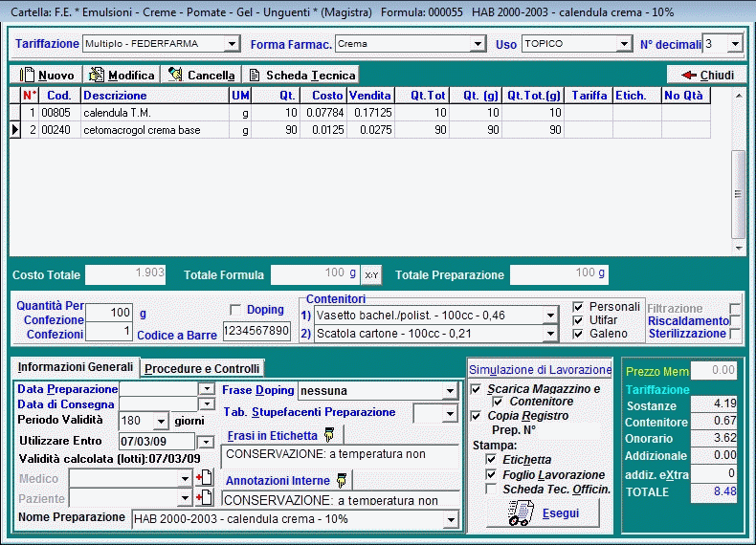The width and height of the screenshot is (756, 545).
Task: Switch to Procedure e Controlli tab
Action: 202,369
